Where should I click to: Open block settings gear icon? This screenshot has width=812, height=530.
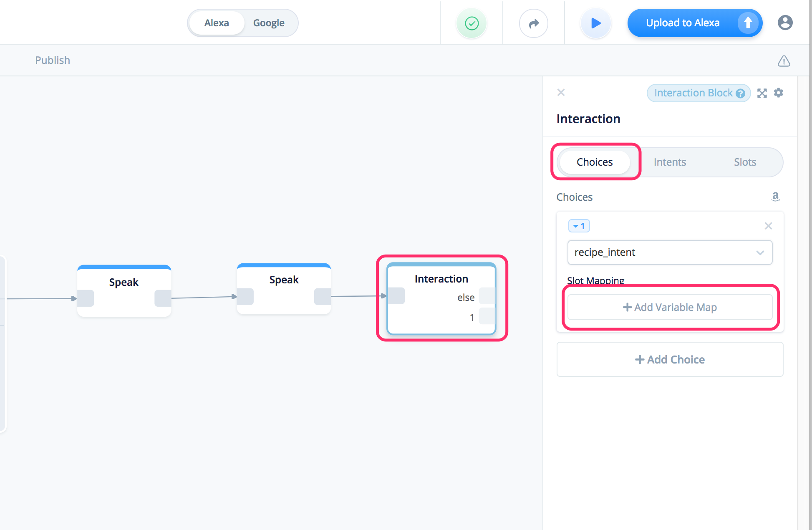[x=778, y=93]
